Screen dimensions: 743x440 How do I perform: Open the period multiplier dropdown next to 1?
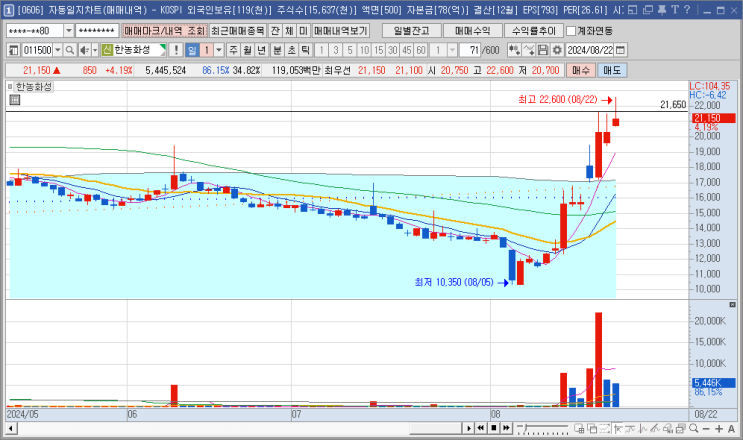pyautogui.click(x=219, y=50)
